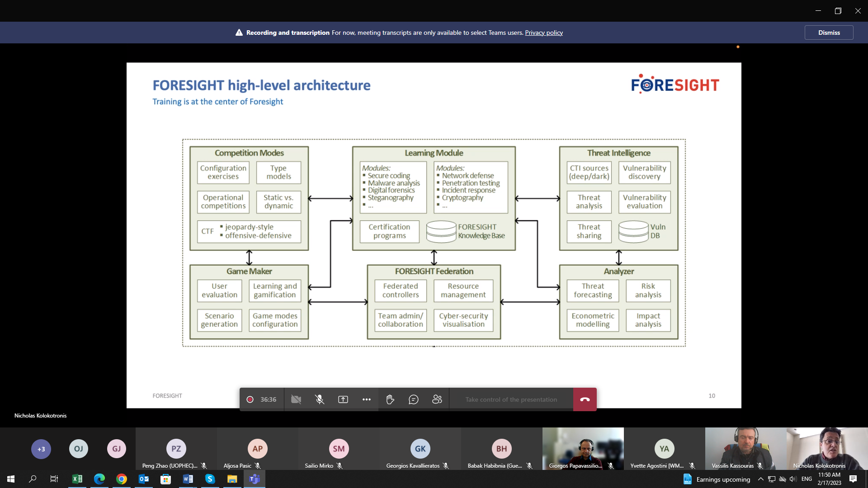Click the Share content icon

[343, 399]
